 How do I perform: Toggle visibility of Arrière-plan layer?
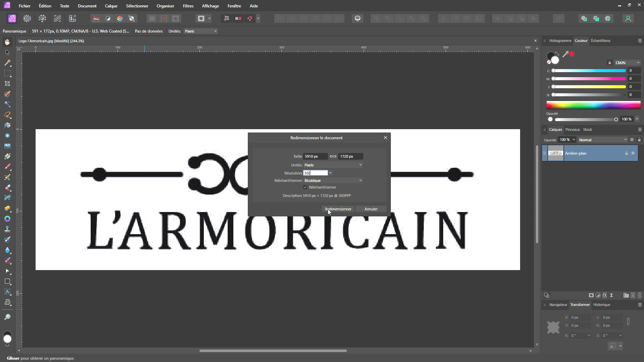tap(633, 153)
